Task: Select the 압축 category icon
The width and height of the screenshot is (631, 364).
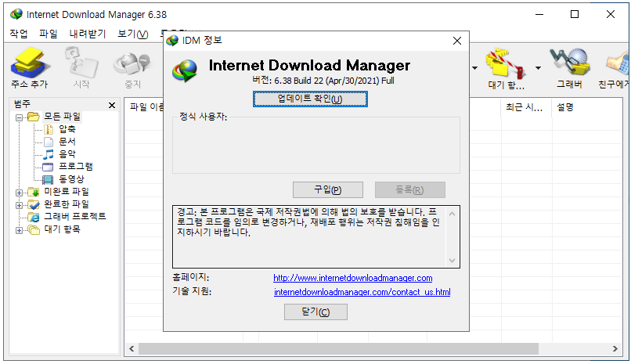Action: pyautogui.click(x=49, y=129)
